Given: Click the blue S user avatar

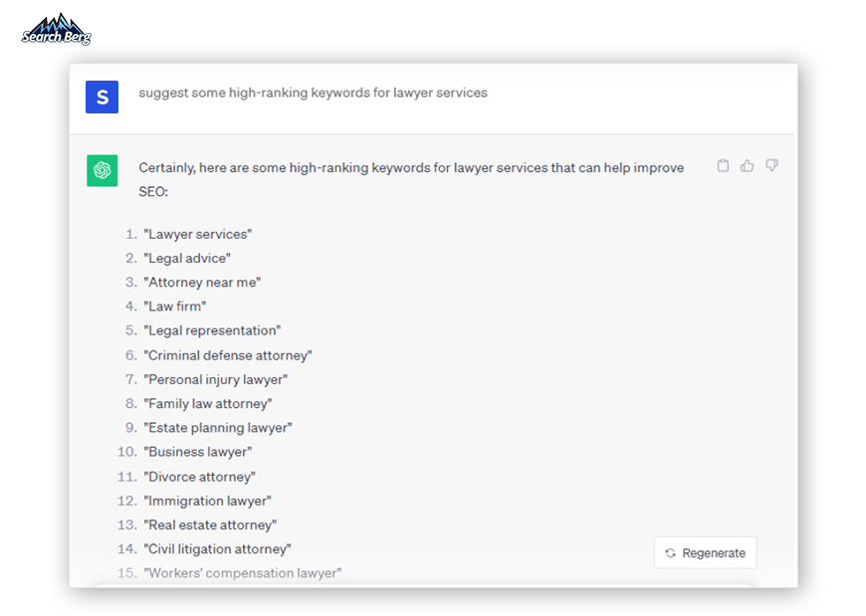Looking at the screenshot, I should [102, 98].
